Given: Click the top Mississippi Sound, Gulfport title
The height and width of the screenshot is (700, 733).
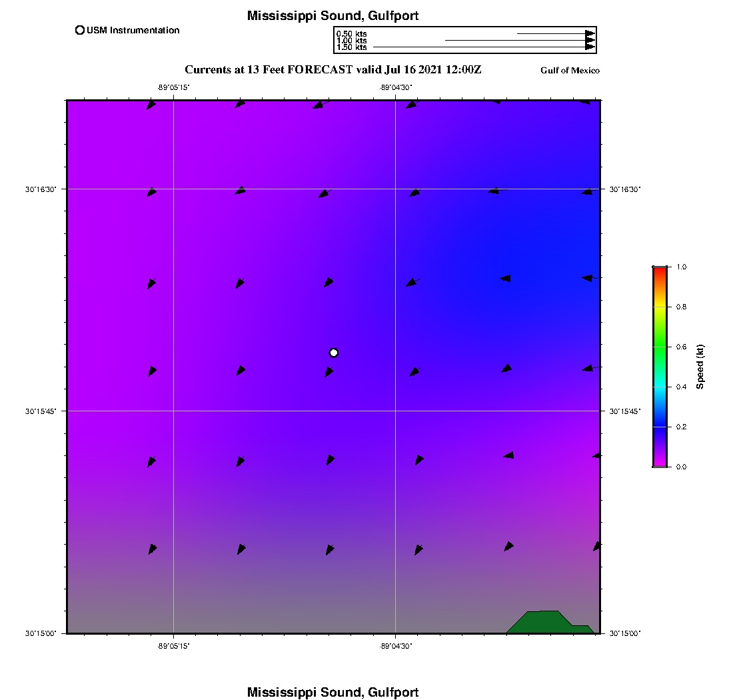Looking at the screenshot, I should point(333,15).
